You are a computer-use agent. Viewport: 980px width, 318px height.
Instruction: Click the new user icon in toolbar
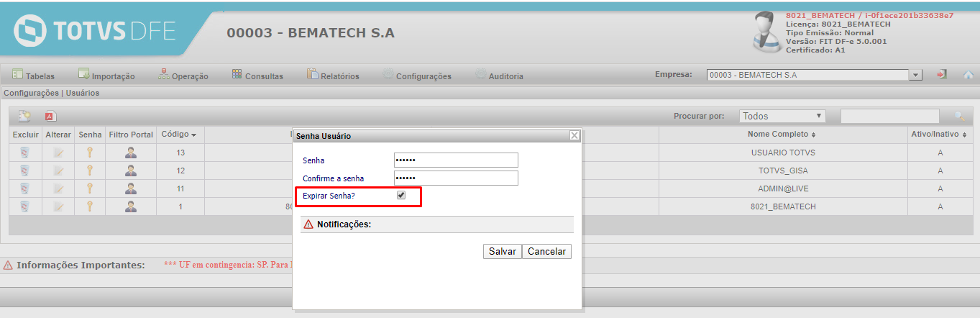click(25, 116)
